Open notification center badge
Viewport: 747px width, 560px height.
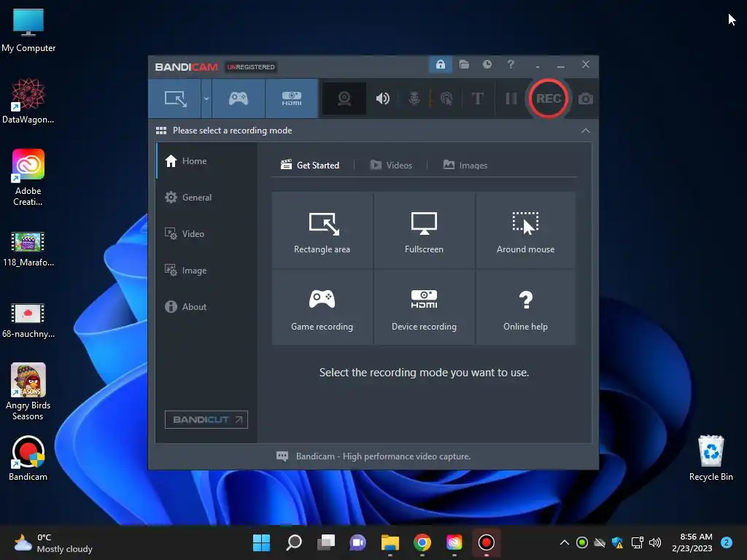(x=727, y=542)
